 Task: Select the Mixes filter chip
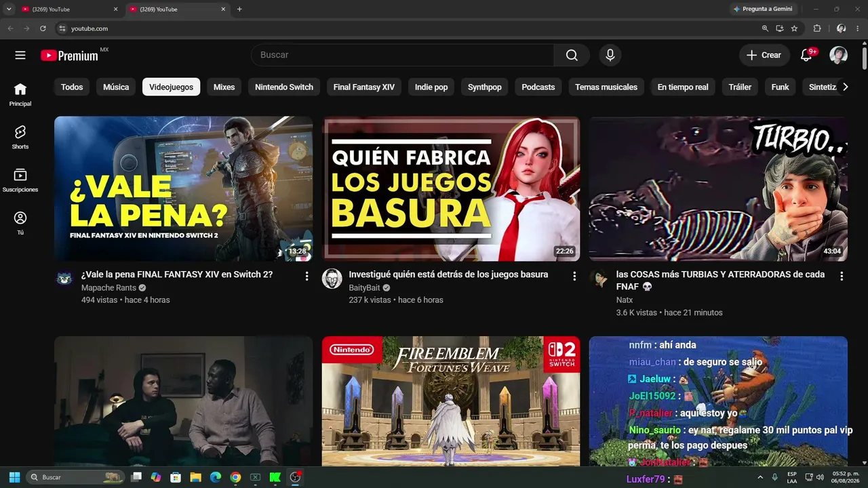click(x=224, y=87)
